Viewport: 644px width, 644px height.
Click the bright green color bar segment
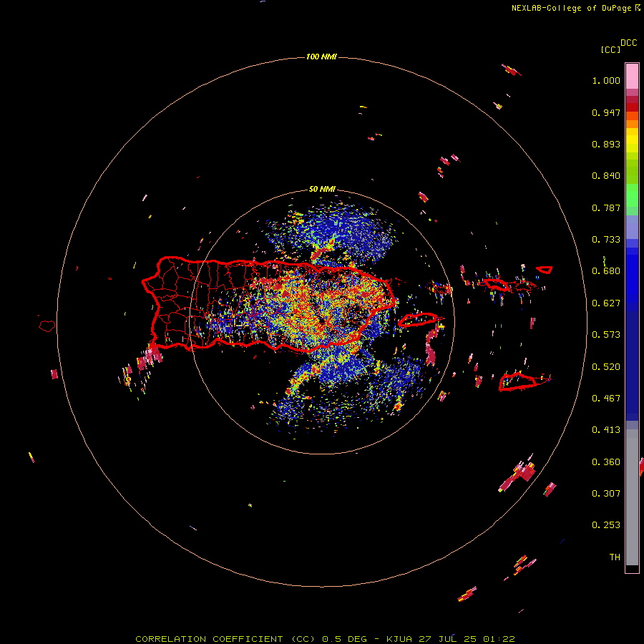coord(632,195)
